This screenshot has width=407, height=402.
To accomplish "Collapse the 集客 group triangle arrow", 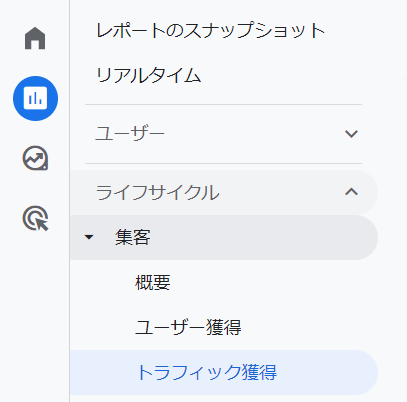I will (x=89, y=237).
